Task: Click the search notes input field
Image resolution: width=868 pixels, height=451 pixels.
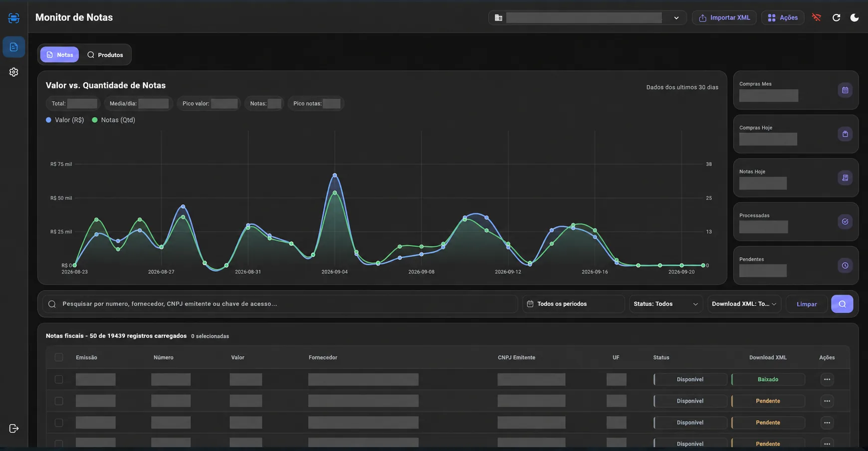Action: pos(280,304)
